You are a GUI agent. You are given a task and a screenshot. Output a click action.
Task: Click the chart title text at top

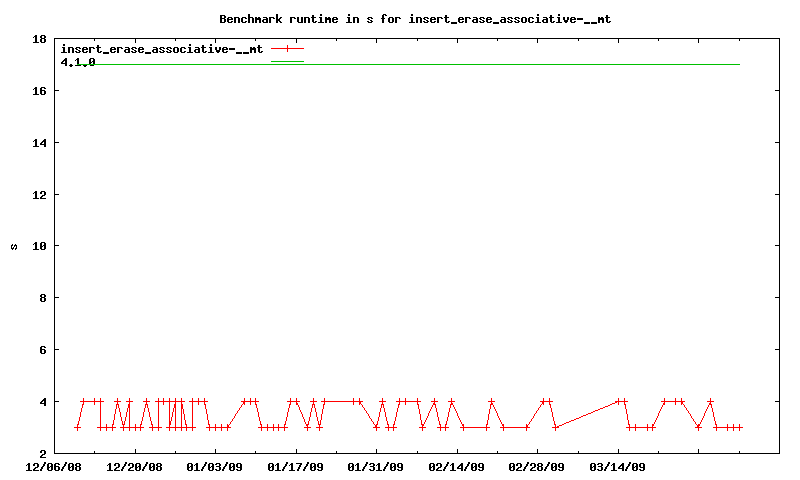[414, 18]
